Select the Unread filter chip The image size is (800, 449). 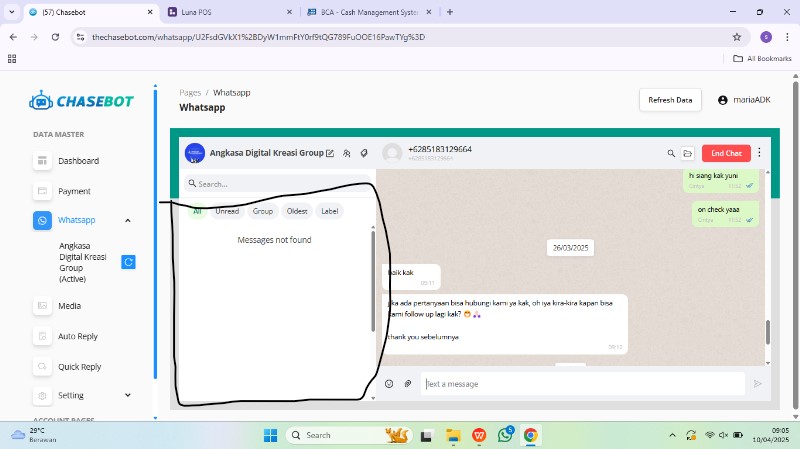pos(227,211)
